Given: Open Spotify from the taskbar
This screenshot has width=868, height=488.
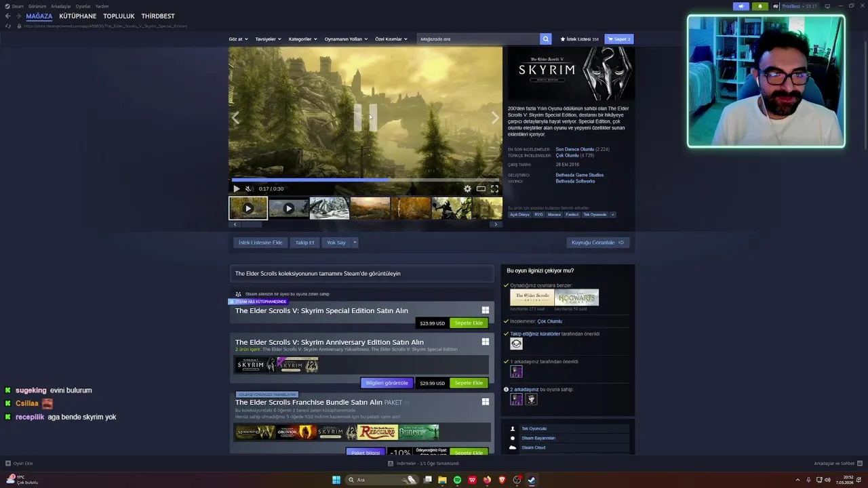Looking at the screenshot, I should click(457, 480).
